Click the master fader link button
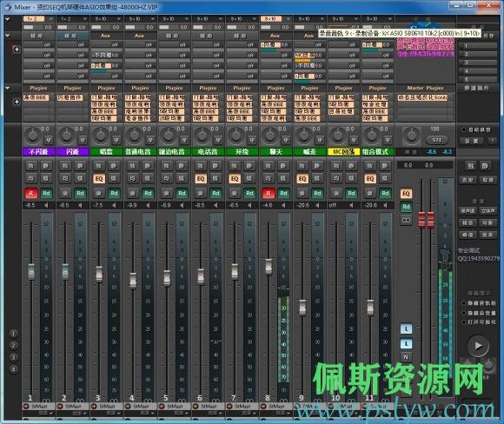 (407, 220)
